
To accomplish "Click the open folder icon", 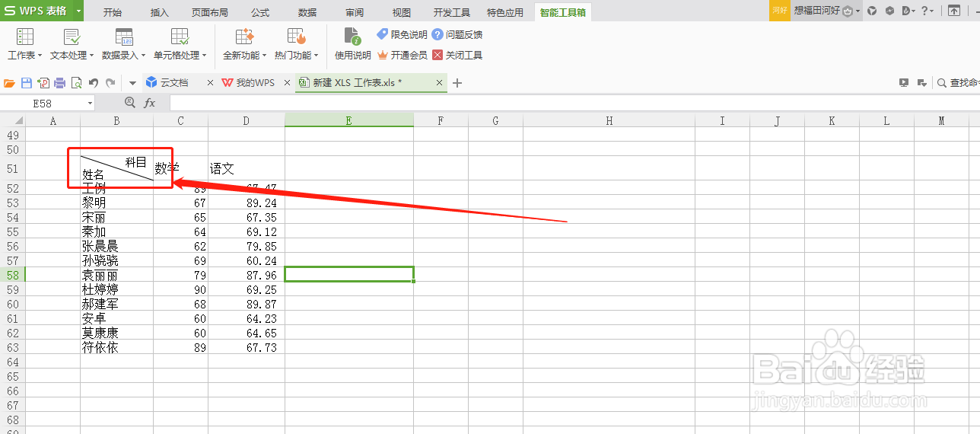I will [x=10, y=83].
